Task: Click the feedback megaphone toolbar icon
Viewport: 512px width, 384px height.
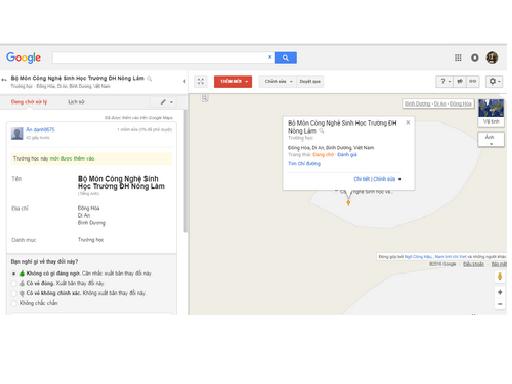Action: 460,81
